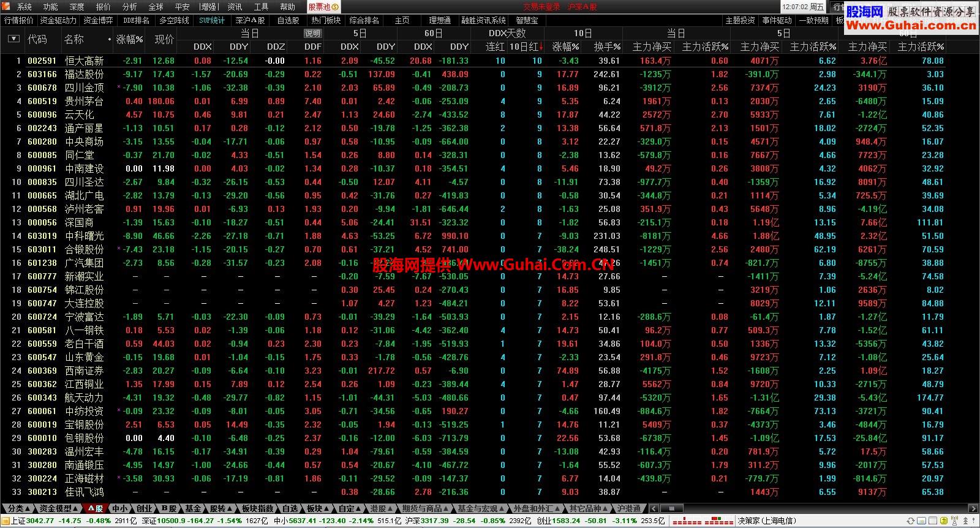Open the 智慧宝 tab
Viewport: 980px width, 528px height.
pos(527,20)
